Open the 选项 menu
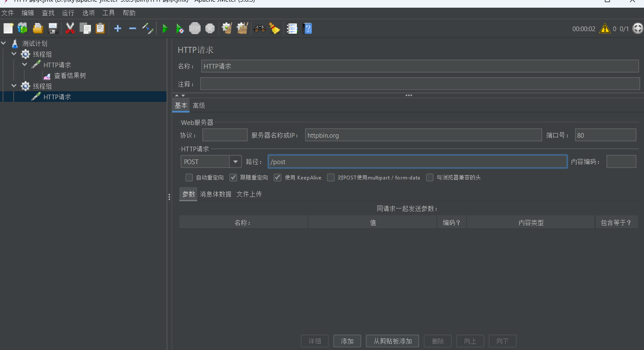The height and width of the screenshot is (350, 644). click(x=88, y=13)
